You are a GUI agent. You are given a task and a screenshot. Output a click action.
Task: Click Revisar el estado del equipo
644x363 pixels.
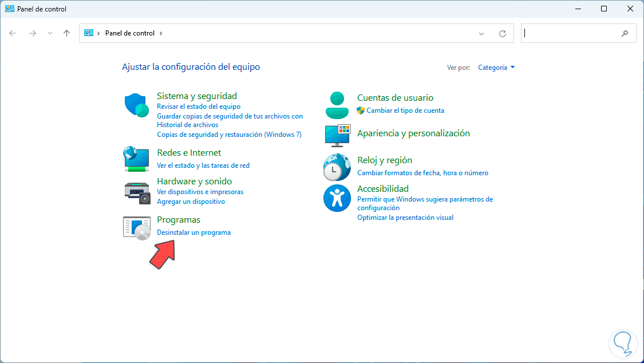click(x=199, y=106)
